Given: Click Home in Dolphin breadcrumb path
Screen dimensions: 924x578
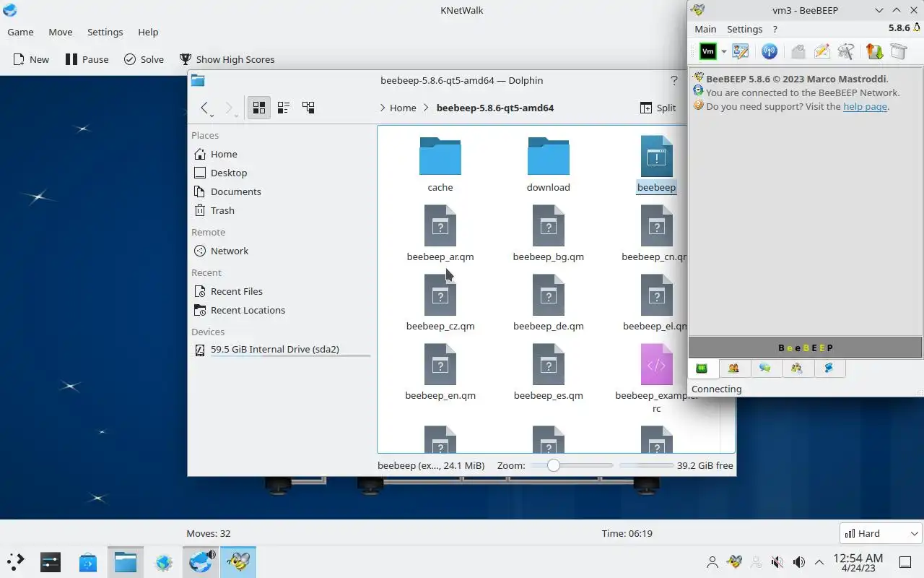Looking at the screenshot, I should pos(403,108).
